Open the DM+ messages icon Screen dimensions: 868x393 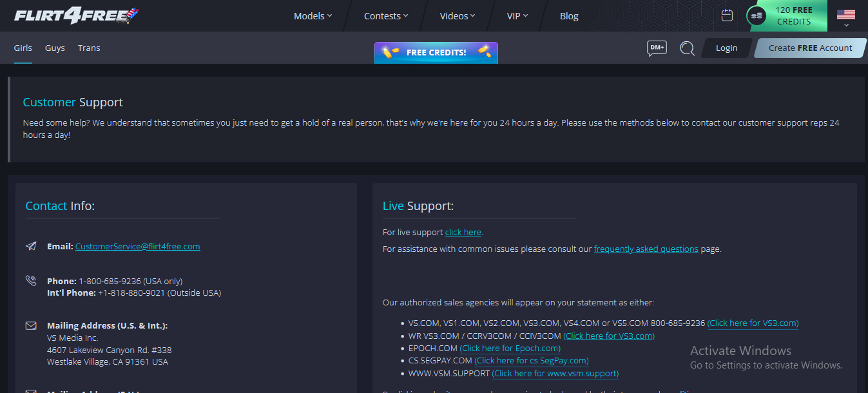click(x=657, y=48)
